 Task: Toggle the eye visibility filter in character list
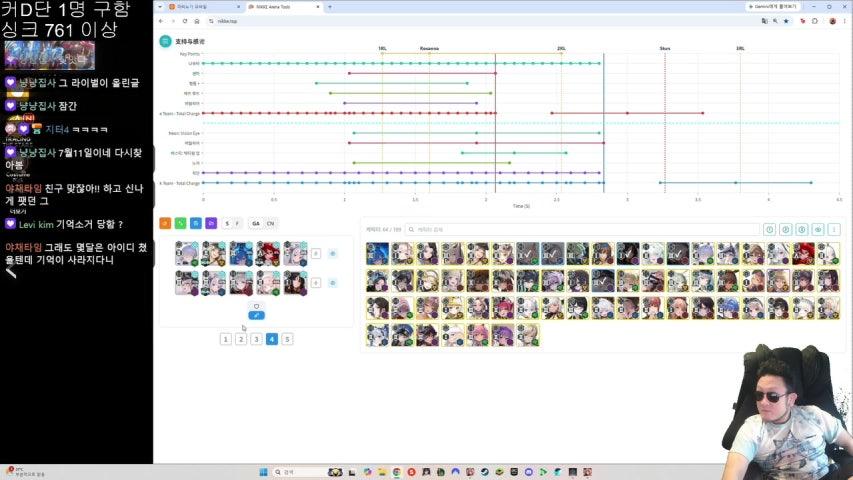[818, 230]
